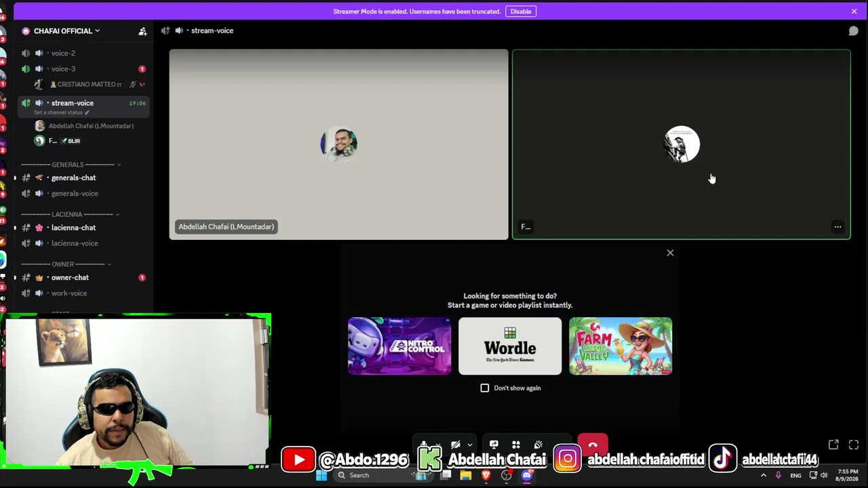Join the voice-3 channel
Screen dimensions: 868x488
coord(82,68)
